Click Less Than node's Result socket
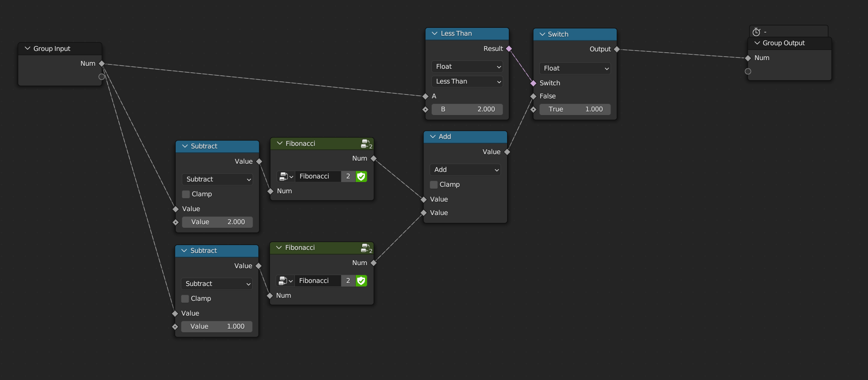 (x=509, y=49)
